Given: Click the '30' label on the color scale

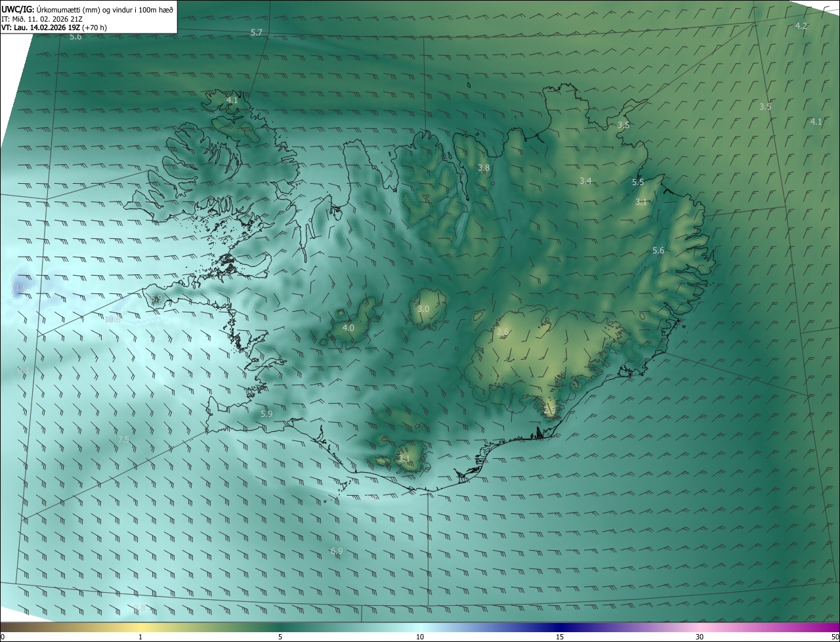Looking at the screenshot, I should (x=700, y=637).
